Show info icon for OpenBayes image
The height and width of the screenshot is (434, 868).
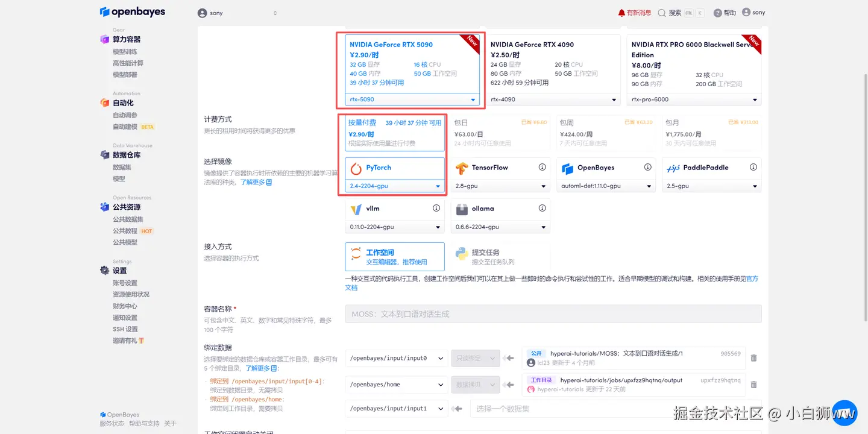[648, 168]
